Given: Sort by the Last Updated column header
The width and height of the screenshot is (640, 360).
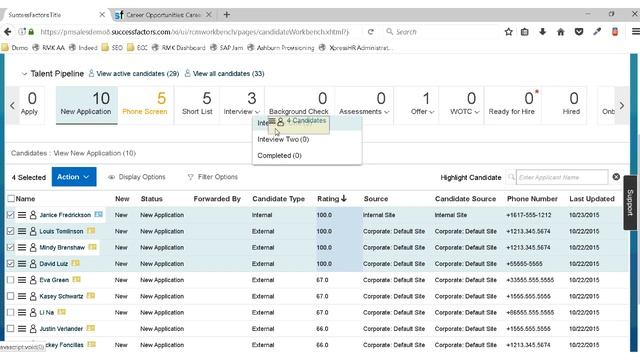Looking at the screenshot, I should [x=592, y=199].
